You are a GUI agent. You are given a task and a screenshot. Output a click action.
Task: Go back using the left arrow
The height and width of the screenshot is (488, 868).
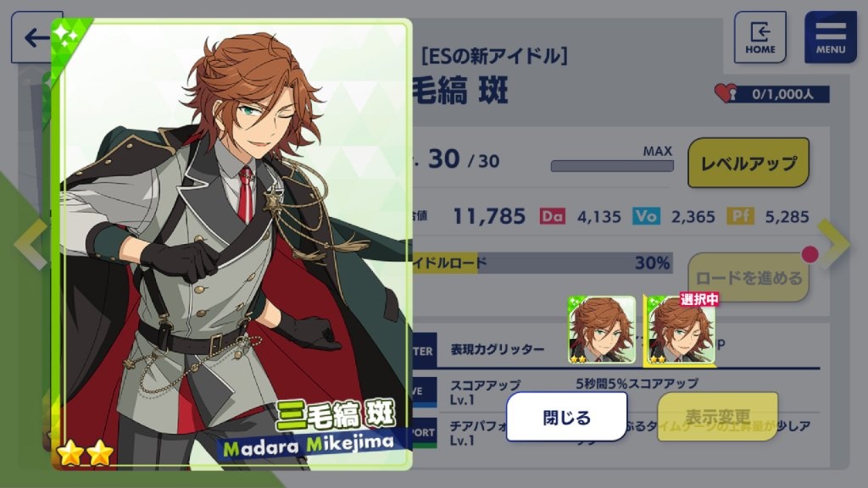[x=32, y=36]
